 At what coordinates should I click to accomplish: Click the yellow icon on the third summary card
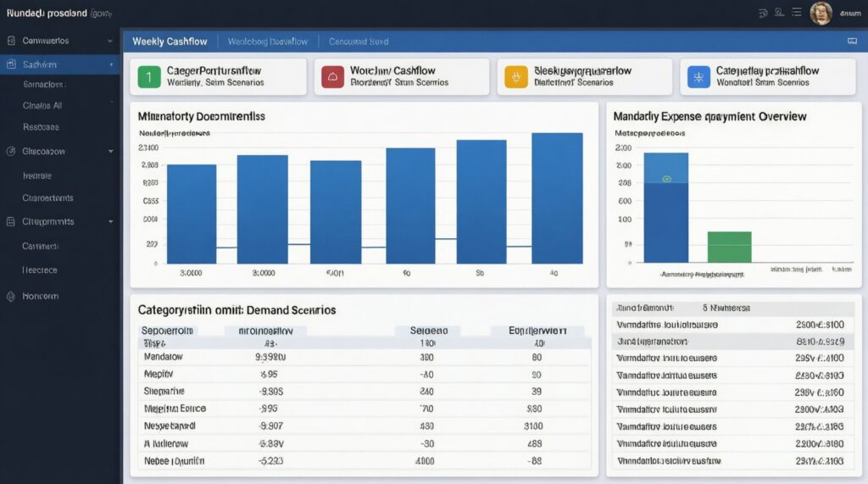point(515,77)
